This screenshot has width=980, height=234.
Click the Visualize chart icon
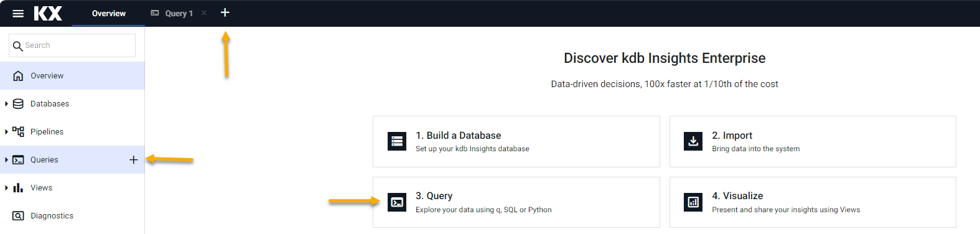(693, 202)
